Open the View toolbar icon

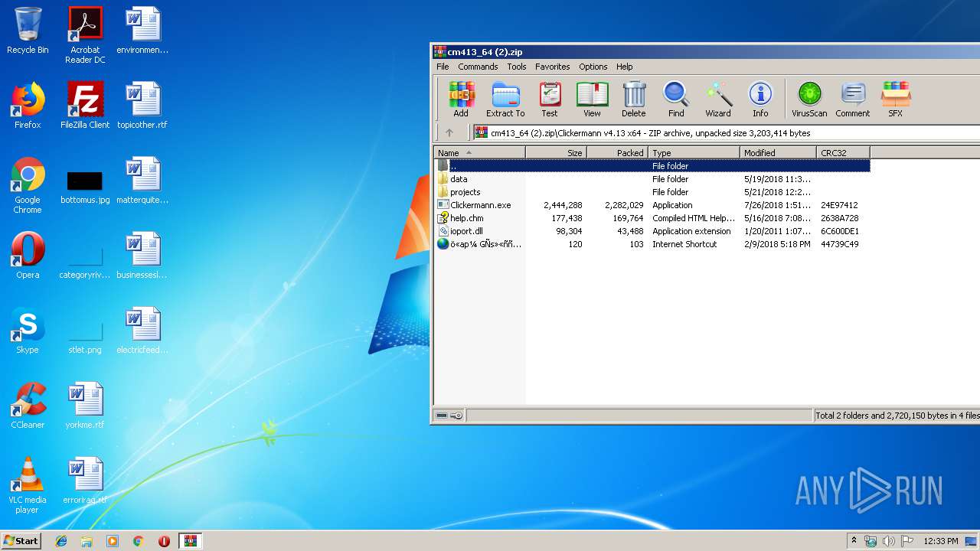pyautogui.click(x=592, y=99)
